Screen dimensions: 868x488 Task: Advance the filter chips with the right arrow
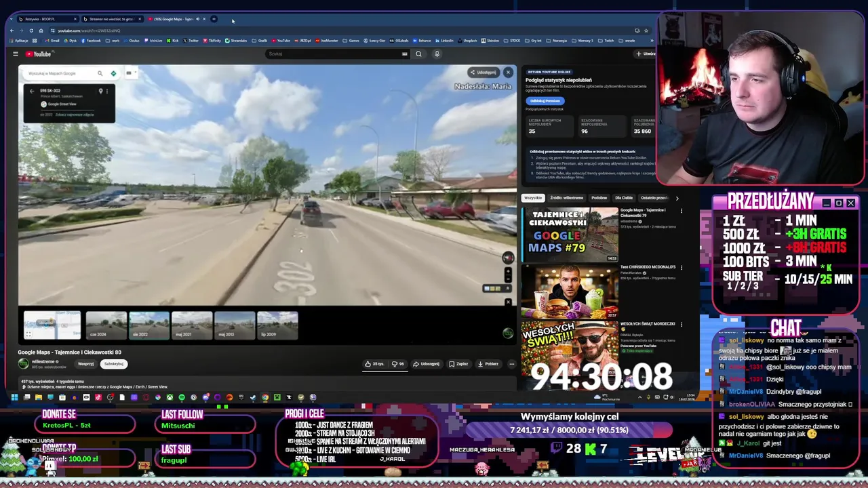tap(676, 198)
